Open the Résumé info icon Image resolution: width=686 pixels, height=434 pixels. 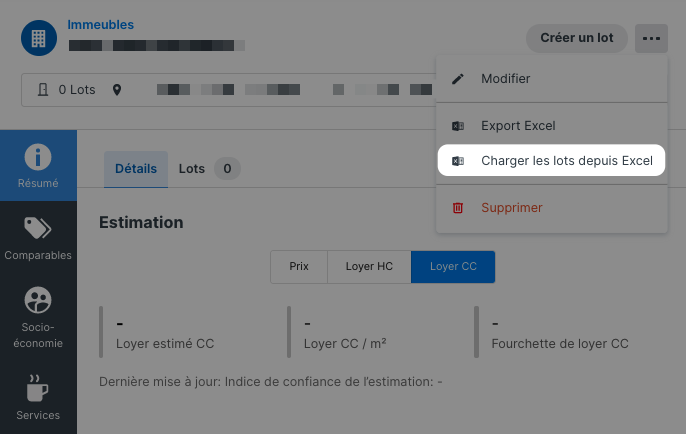pyautogui.click(x=38, y=157)
